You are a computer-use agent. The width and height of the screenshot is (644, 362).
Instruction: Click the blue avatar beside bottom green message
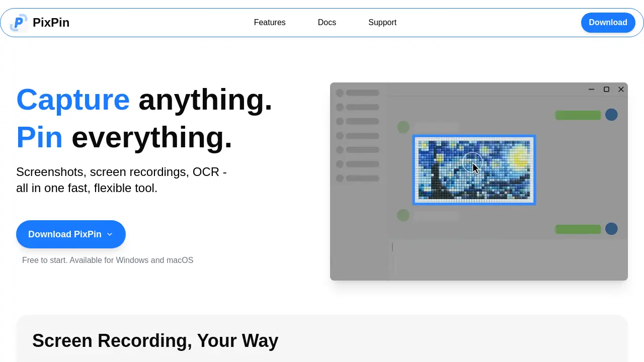611,229
